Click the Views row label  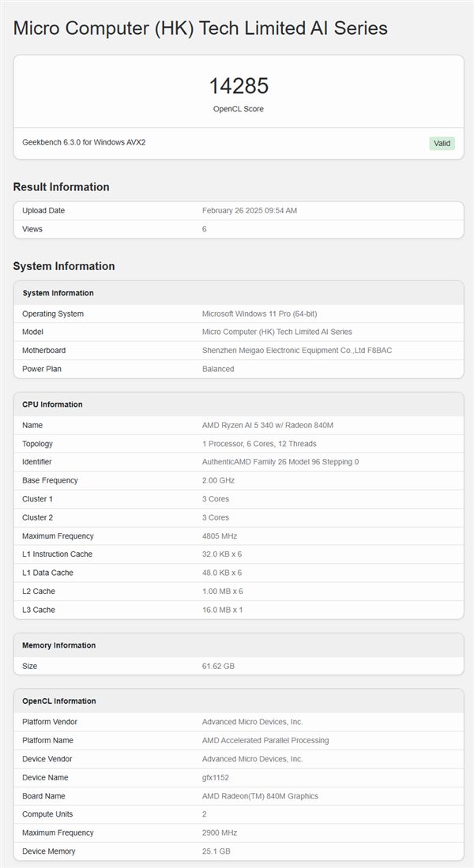32,229
